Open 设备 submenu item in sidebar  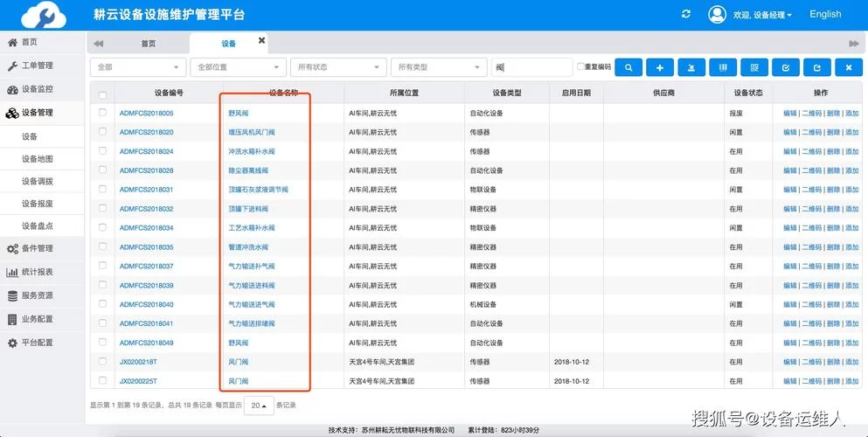coord(42,136)
